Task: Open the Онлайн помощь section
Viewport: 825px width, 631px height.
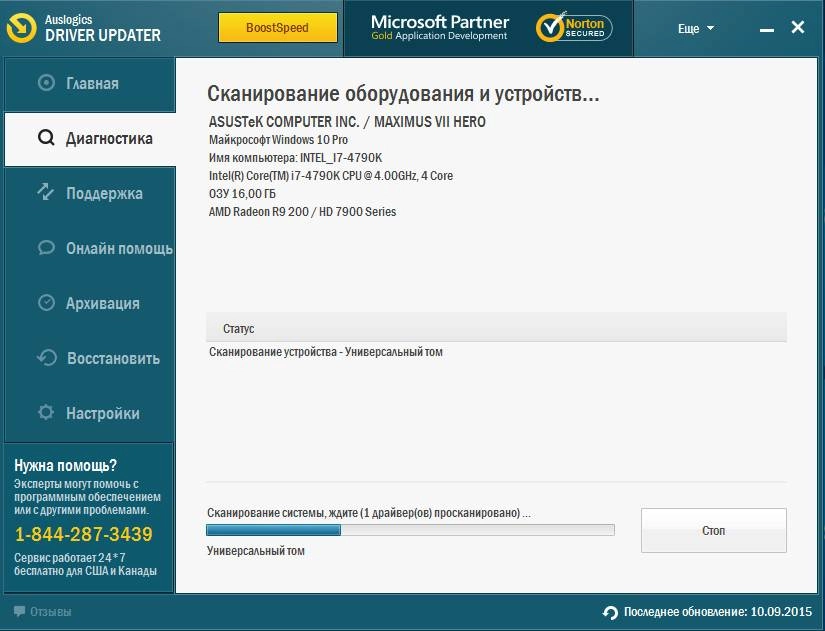Action: tap(89, 248)
